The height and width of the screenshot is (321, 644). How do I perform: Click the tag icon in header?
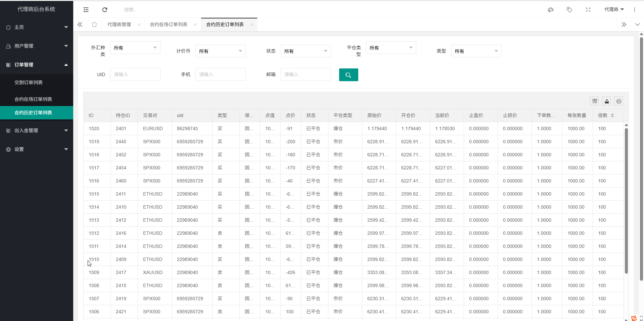coord(569,10)
